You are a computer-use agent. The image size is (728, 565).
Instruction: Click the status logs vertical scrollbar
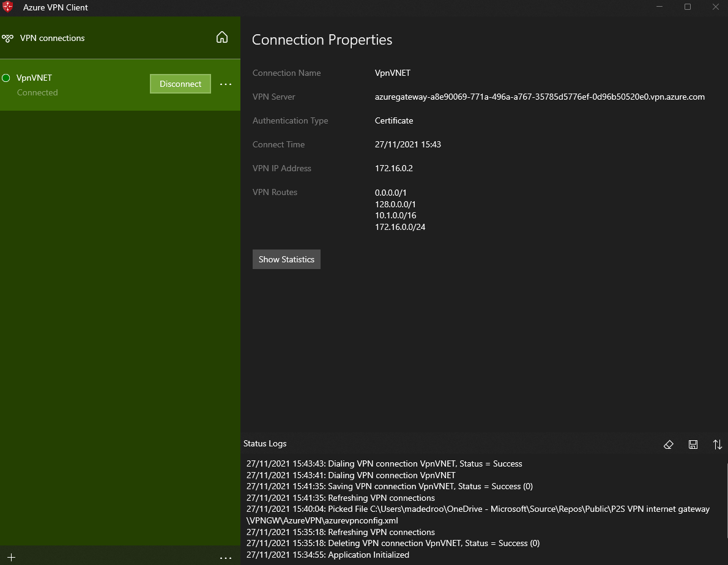click(726, 501)
